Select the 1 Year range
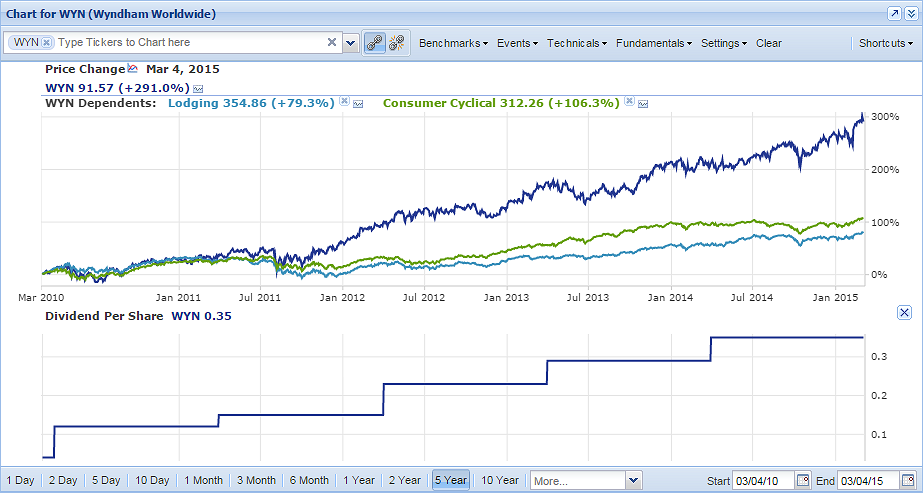The image size is (923, 493). point(358,481)
